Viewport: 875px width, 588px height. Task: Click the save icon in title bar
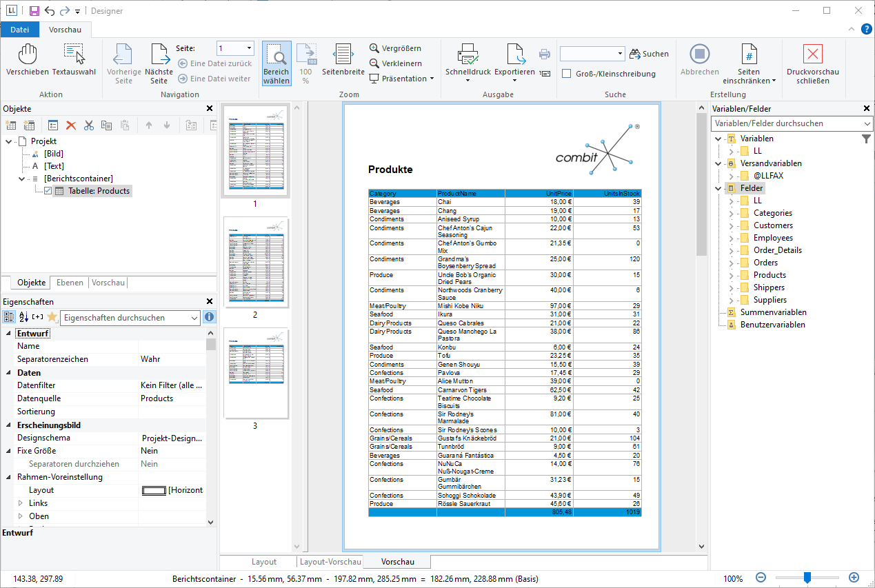coord(34,11)
